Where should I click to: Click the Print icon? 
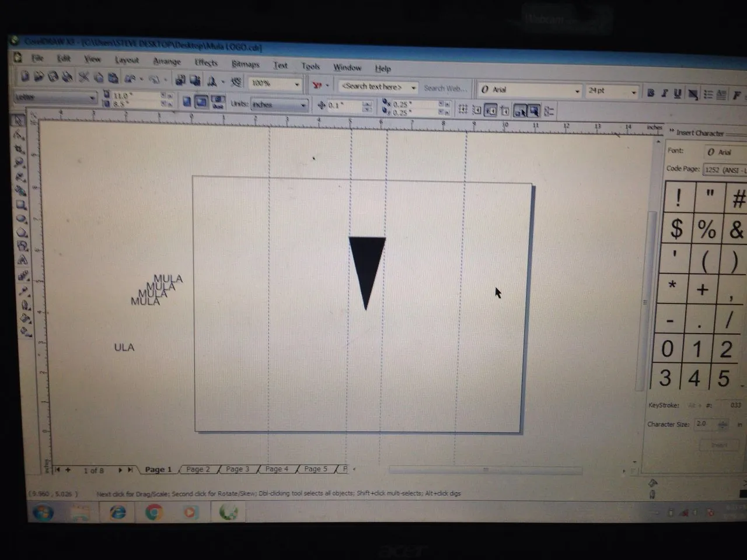(67, 76)
